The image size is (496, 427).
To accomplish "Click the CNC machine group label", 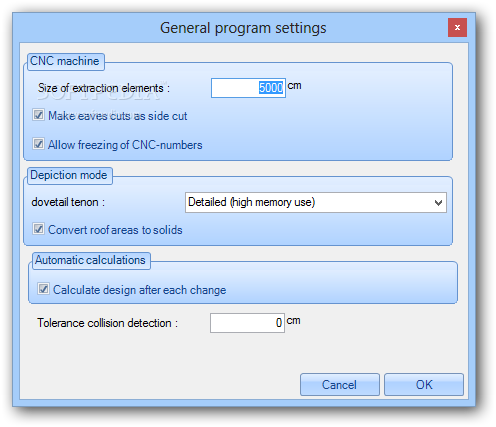I will pos(65,61).
